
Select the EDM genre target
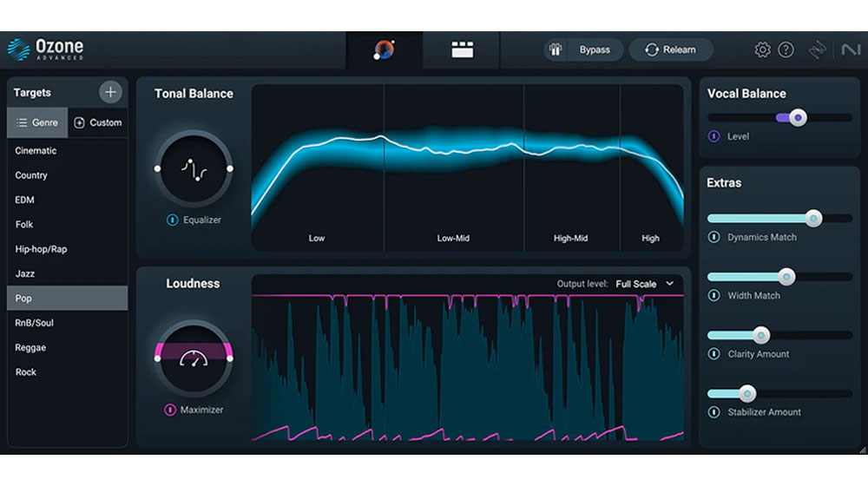point(68,200)
